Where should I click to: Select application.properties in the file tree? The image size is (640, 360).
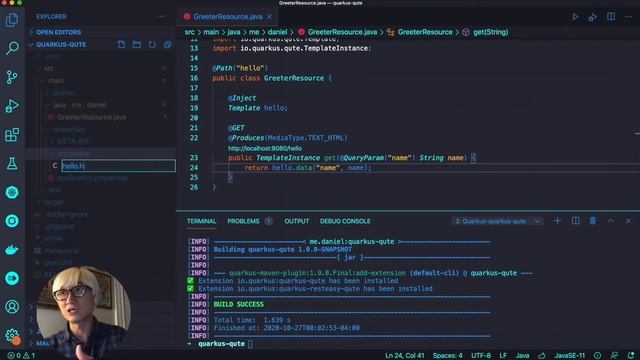(92, 178)
